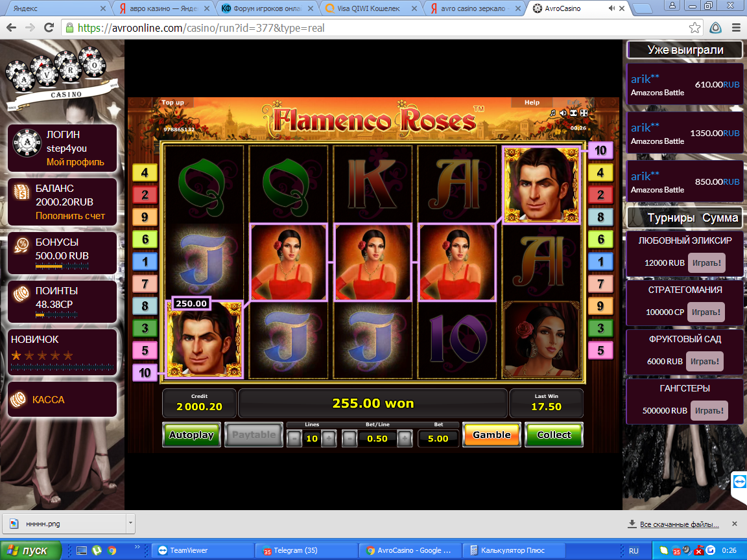Toggle the game music note icon

(x=552, y=113)
